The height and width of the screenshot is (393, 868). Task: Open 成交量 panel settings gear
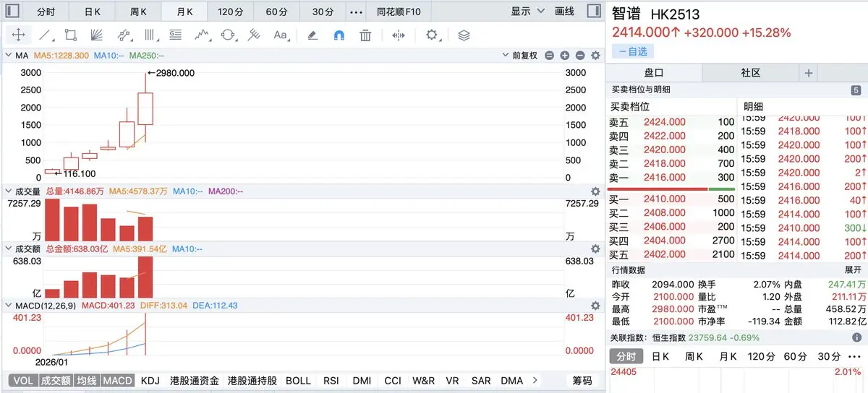[595, 191]
